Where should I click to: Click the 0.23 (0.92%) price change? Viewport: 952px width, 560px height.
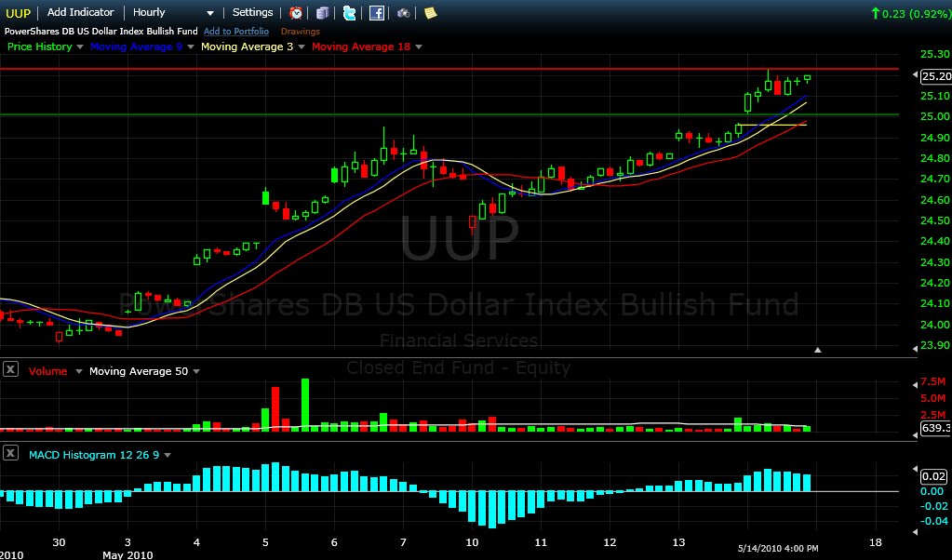click(910, 13)
